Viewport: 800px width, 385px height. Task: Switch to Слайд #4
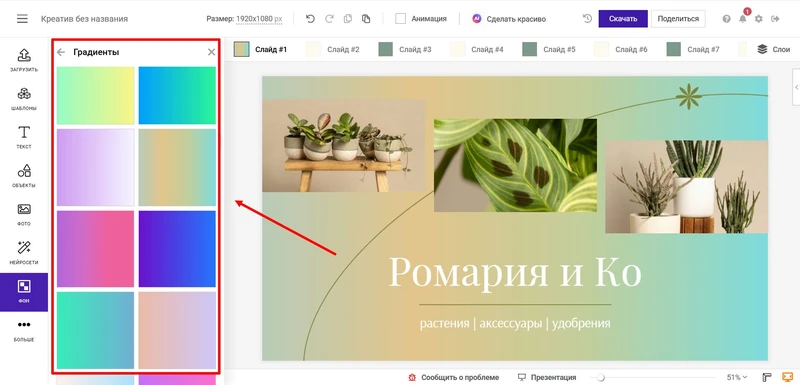pos(477,49)
